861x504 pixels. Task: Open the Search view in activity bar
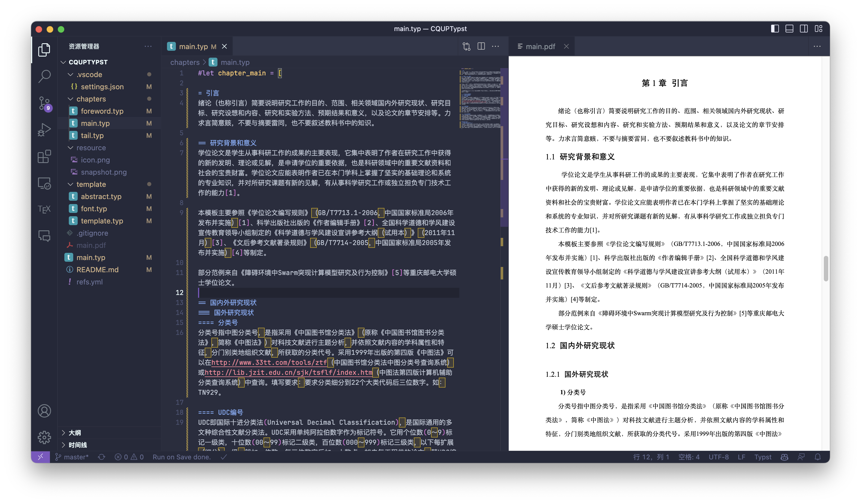coord(44,76)
